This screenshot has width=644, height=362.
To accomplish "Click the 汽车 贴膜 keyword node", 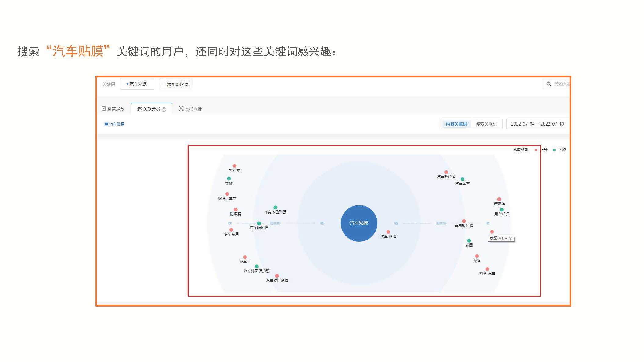I will 388,232.
